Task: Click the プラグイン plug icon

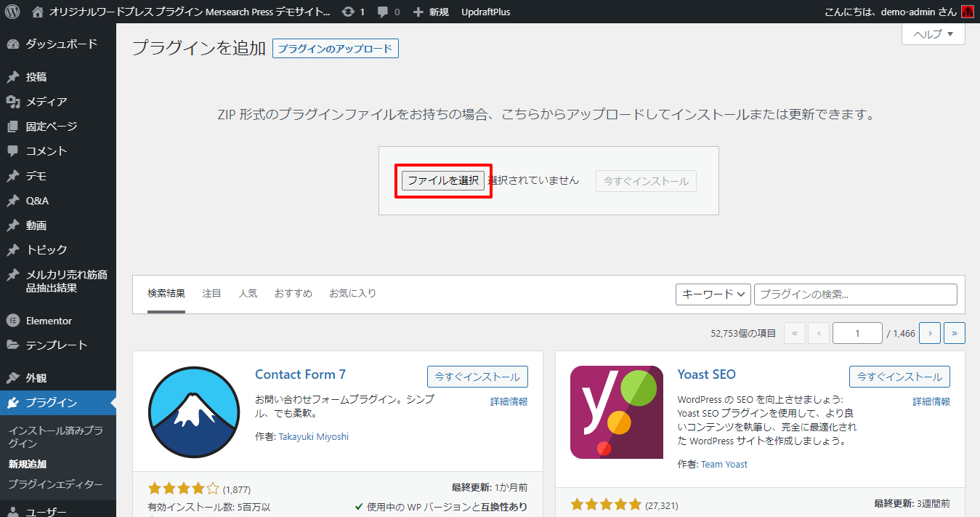Action: [x=12, y=403]
